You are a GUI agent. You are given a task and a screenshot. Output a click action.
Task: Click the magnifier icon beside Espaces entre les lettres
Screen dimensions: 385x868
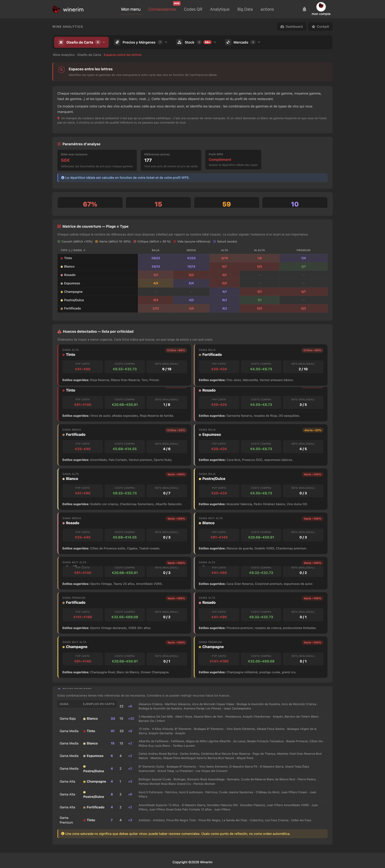pos(61,70)
